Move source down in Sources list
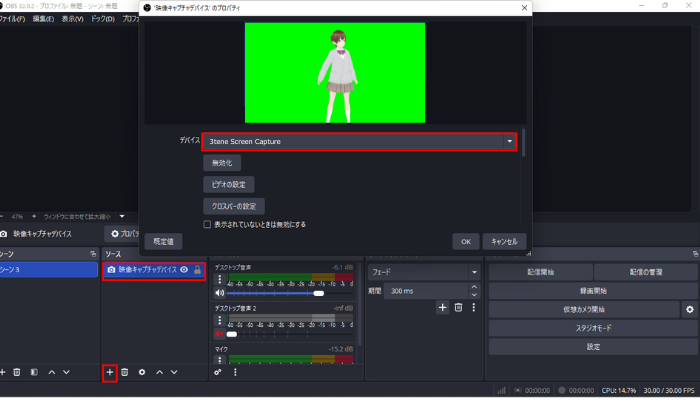The height and width of the screenshot is (400, 700). [x=174, y=372]
